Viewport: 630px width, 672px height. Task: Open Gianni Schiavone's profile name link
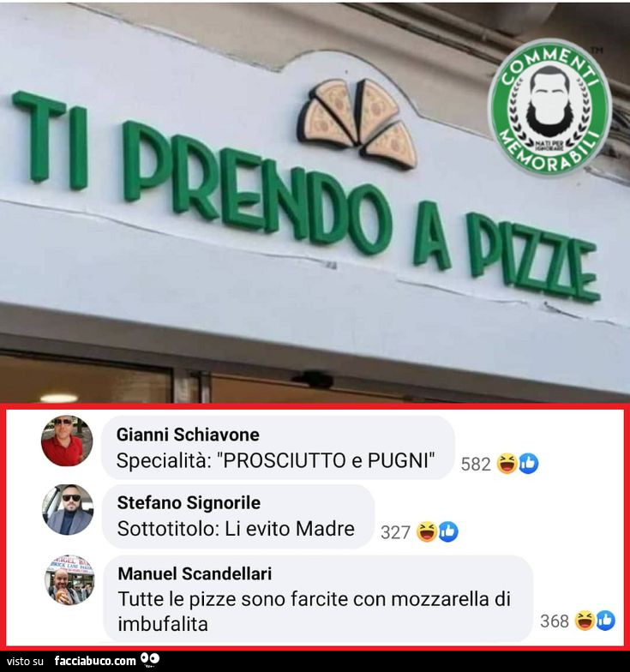point(188,435)
